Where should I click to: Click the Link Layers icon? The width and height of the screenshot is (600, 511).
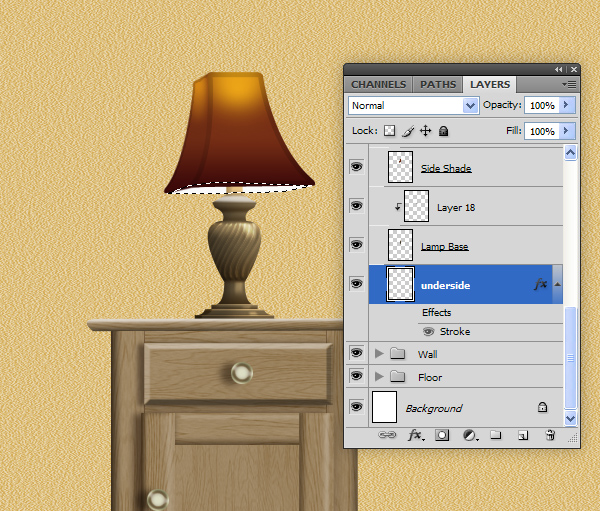click(387, 436)
